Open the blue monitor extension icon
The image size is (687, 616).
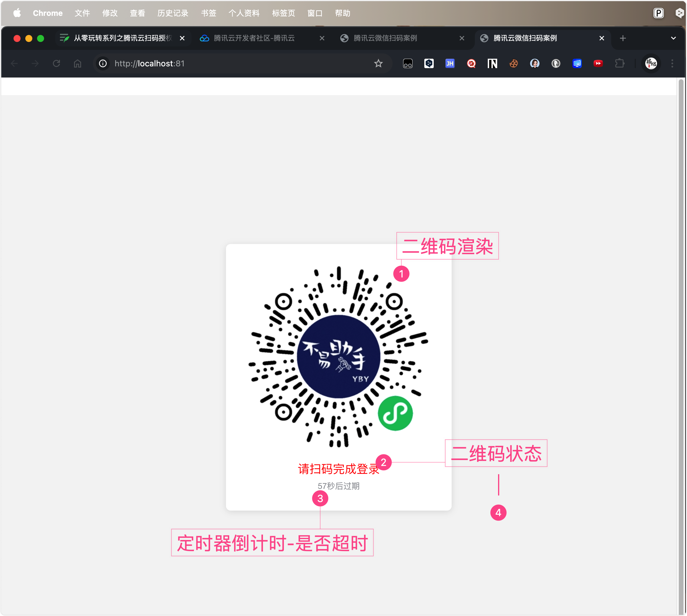pos(577,64)
